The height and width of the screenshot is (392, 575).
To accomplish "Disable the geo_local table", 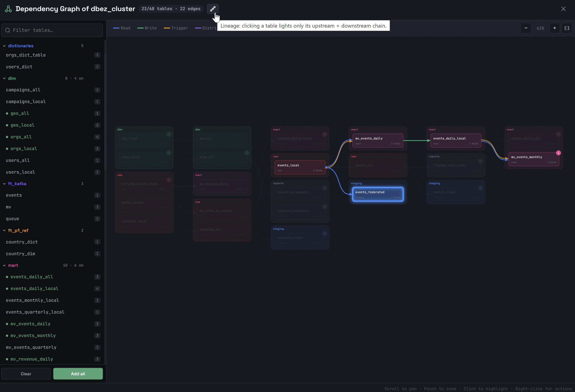I will (52, 125).
